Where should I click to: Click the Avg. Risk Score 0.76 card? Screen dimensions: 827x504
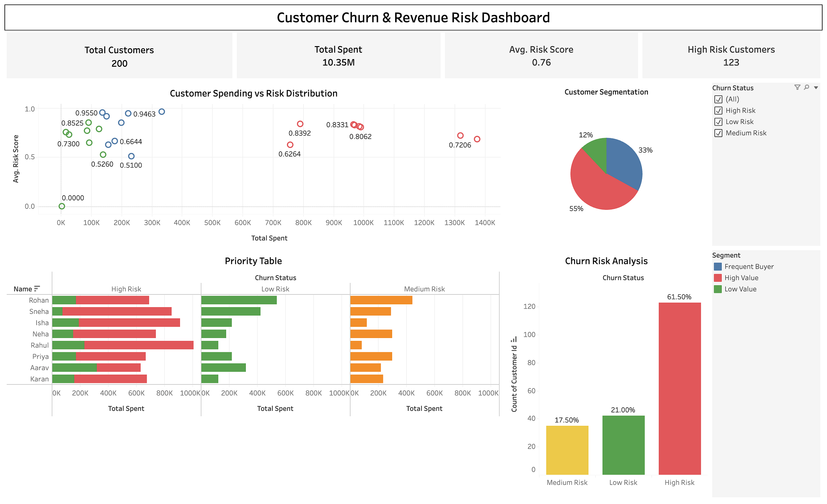point(541,56)
